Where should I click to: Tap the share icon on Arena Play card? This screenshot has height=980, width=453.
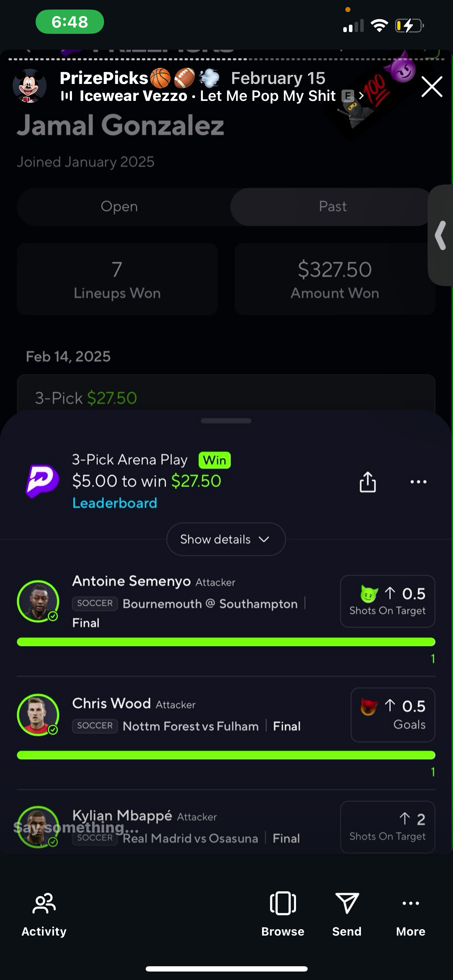(x=367, y=482)
